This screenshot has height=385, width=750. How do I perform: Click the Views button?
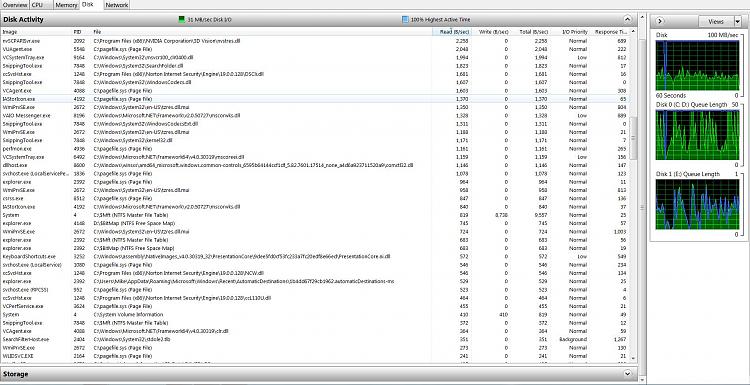[716, 22]
